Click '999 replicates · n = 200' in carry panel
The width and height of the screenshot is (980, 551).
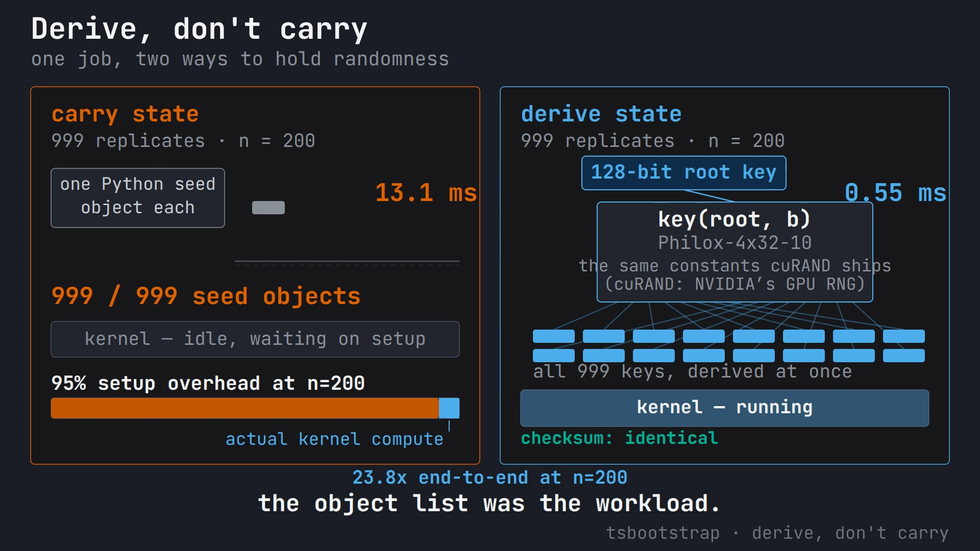click(x=183, y=141)
